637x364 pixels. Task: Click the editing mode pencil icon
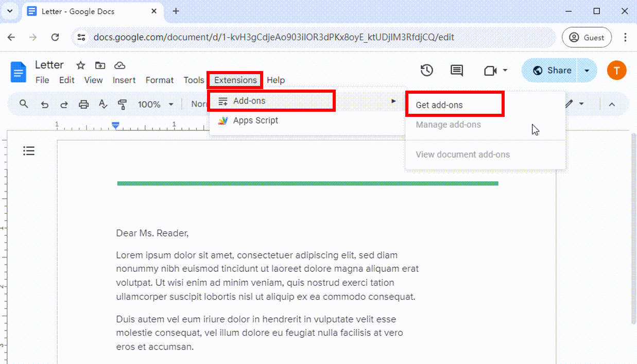tap(569, 104)
